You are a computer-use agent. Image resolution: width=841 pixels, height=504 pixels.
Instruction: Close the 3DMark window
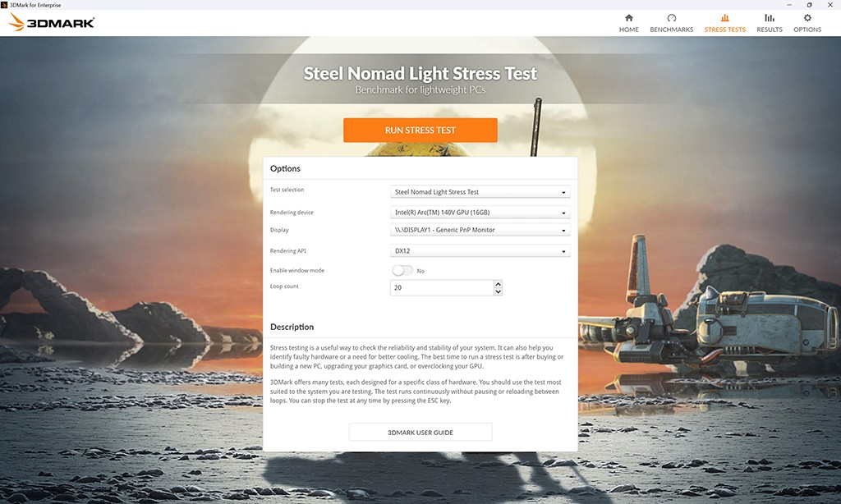click(x=830, y=5)
